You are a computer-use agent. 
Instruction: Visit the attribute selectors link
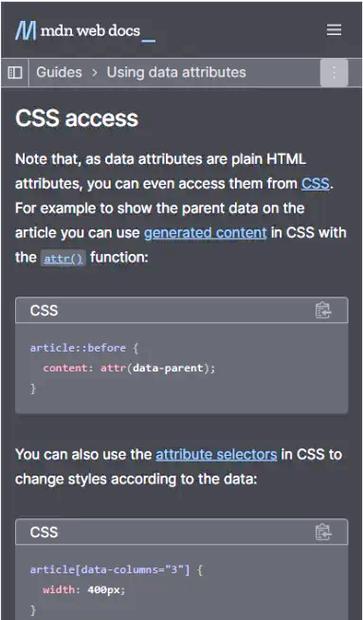point(216,455)
